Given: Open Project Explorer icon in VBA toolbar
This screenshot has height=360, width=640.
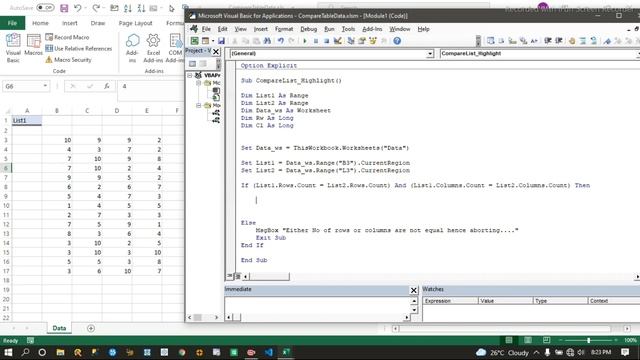Looking at the screenshot, I should click(351, 41).
